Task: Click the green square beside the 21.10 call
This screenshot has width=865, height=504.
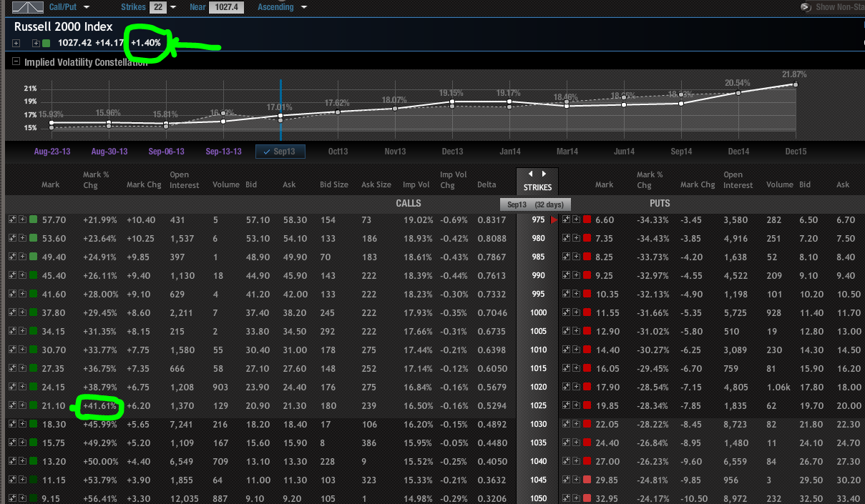Action: pyautogui.click(x=33, y=405)
